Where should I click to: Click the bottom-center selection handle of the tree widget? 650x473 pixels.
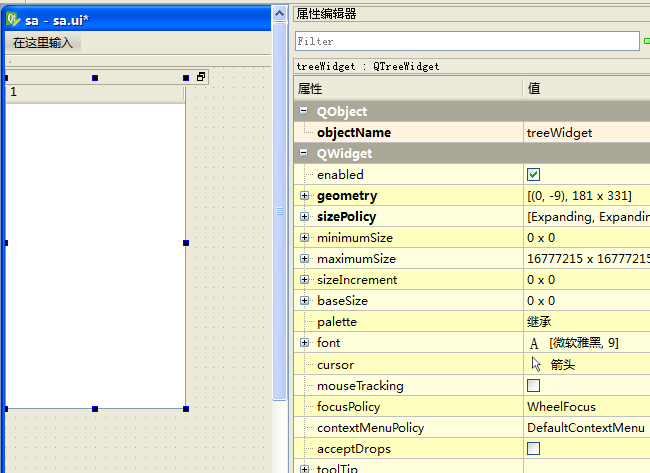(x=95, y=408)
